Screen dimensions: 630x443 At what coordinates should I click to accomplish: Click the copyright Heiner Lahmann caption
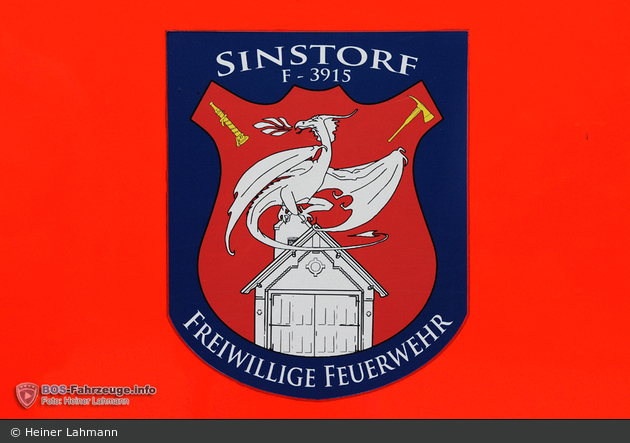click(x=64, y=432)
